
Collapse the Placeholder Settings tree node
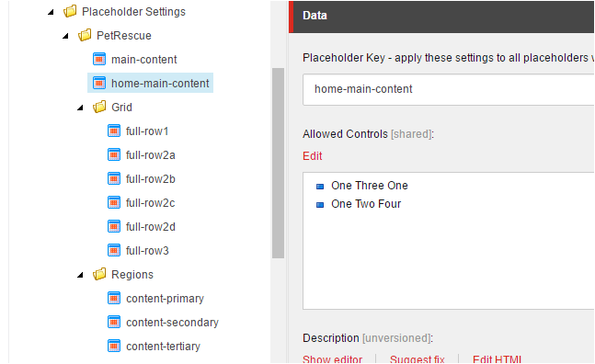click(51, 13)
